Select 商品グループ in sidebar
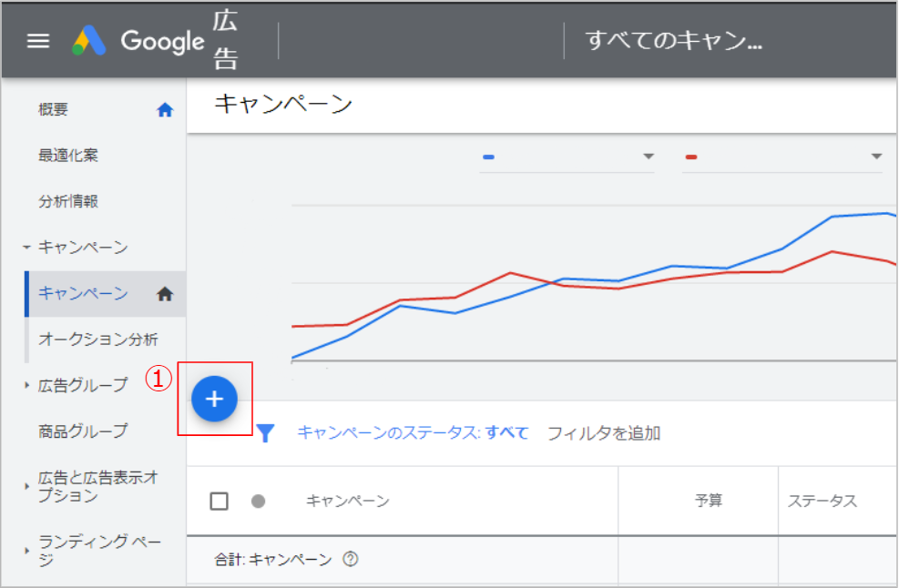899x588 pixels. pyautogui.click(x=83, y=431)
